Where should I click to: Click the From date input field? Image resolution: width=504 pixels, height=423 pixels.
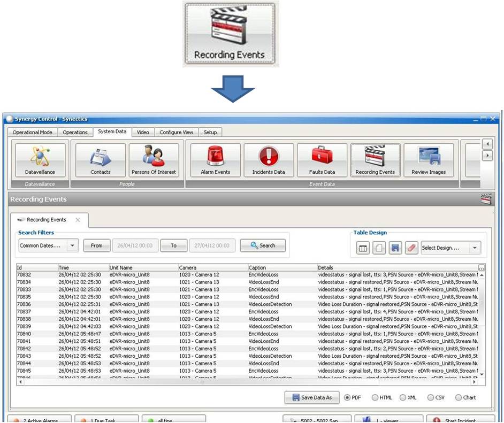pos(134,246)
